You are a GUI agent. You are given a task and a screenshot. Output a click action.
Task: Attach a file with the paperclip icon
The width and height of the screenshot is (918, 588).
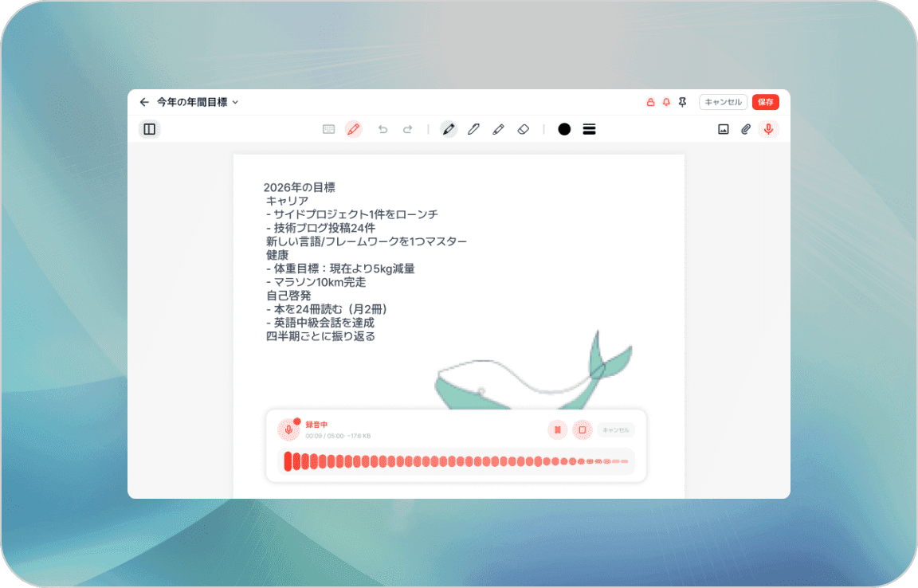(x=745, y=129)
